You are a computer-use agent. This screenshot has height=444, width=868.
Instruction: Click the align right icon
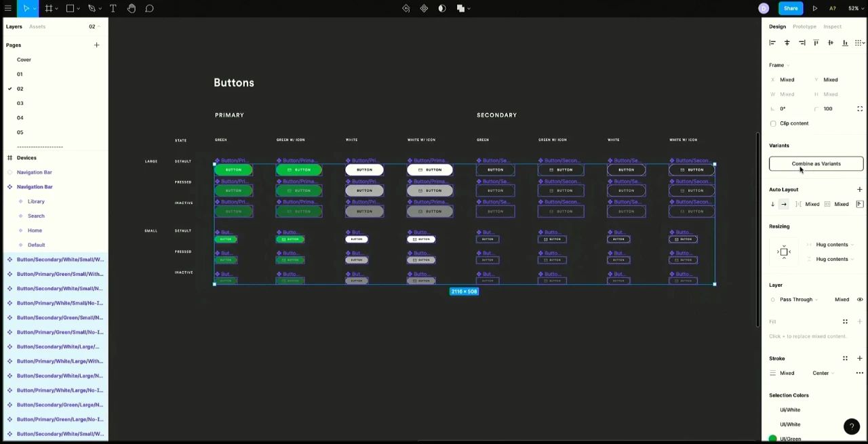pyautogui.click(x=802, y=43)
